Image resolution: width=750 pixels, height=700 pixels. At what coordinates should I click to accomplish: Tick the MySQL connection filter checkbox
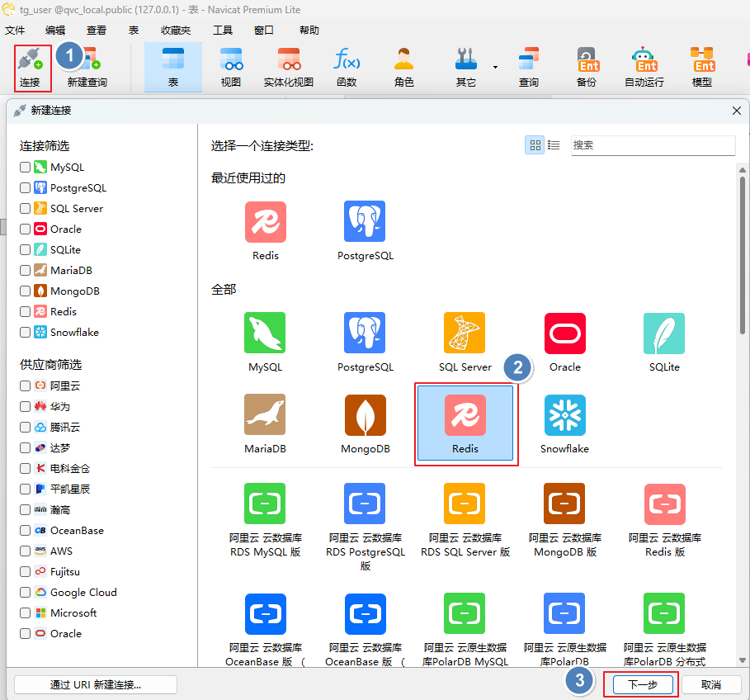click(25, 167)
